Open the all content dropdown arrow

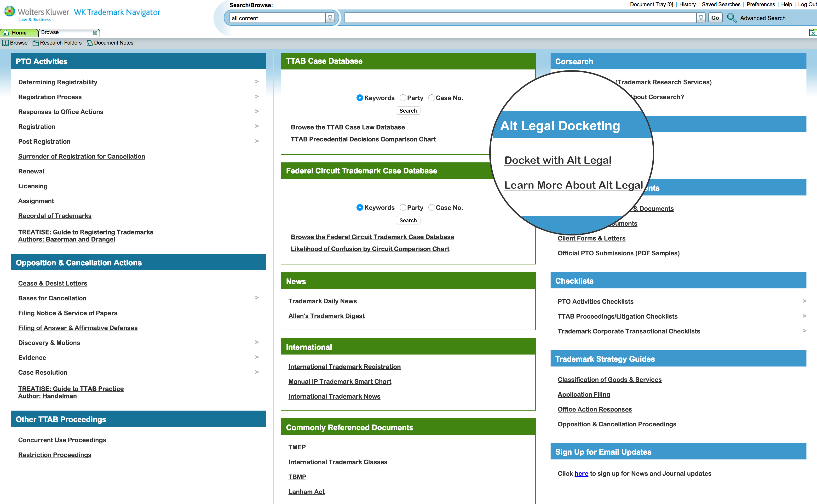click(330, 18)
